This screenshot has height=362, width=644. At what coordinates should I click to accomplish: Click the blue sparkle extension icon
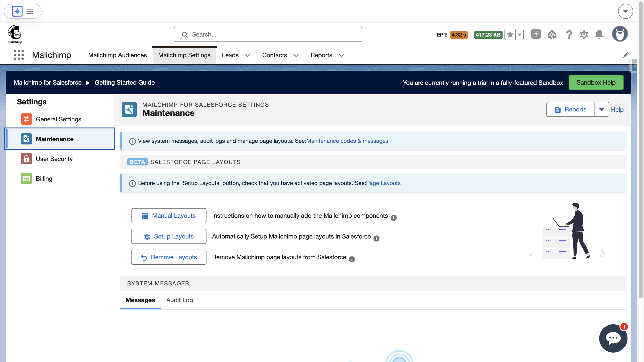pyautogui.click(x=17, y=11)
